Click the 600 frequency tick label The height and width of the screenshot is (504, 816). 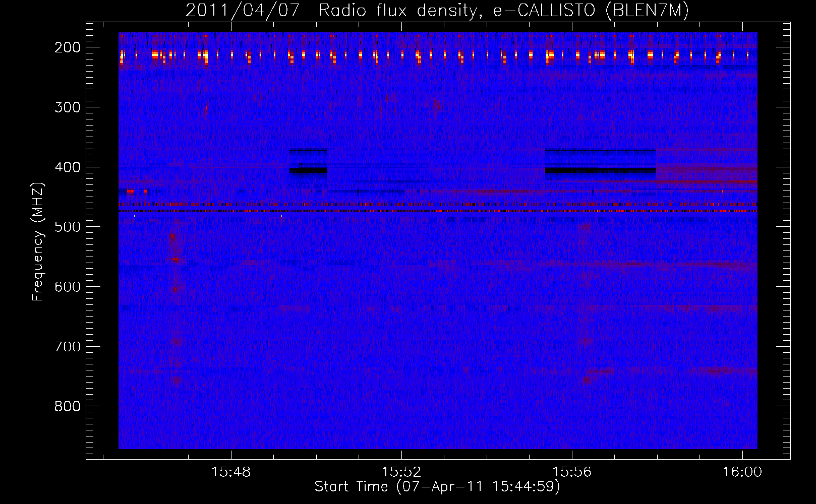click(67, 287)
